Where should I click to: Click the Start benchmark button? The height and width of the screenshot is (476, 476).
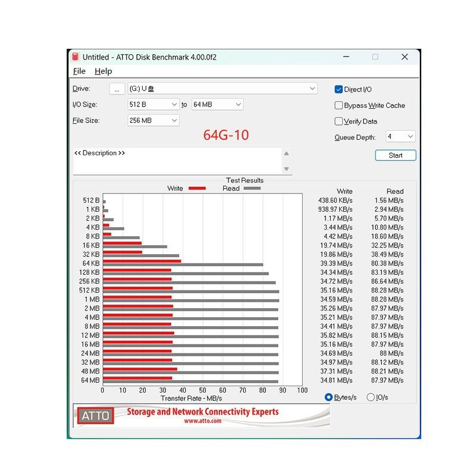(x=396, y=155)
